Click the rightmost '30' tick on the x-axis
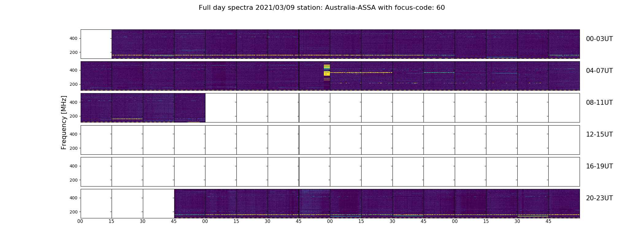Image resolution: width=644 pixels, height=245 pixels. (x=517, y=221)
